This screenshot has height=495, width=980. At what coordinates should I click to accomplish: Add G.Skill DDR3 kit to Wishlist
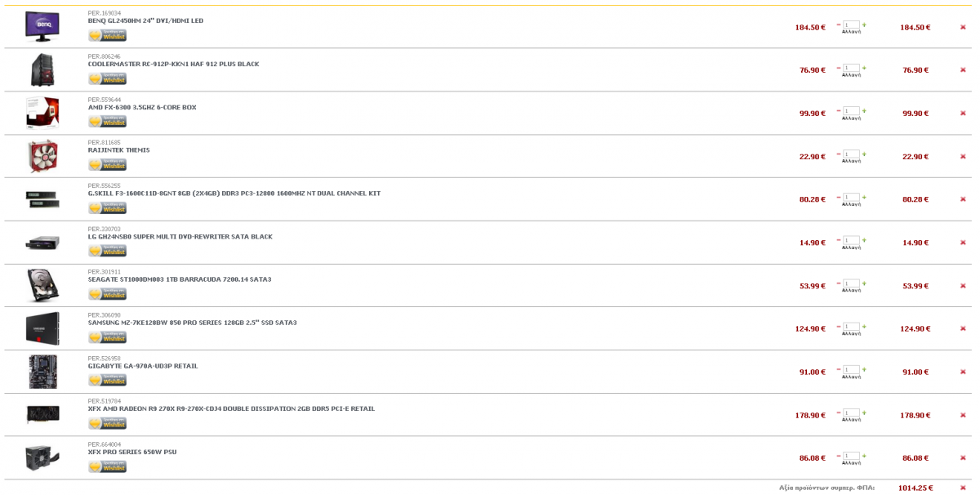pos(107,207)
